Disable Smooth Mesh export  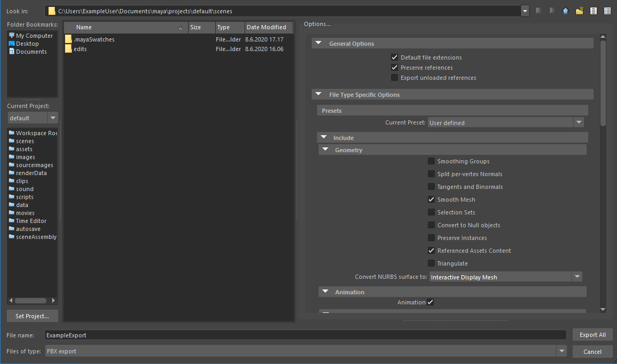tap(431, 199)
